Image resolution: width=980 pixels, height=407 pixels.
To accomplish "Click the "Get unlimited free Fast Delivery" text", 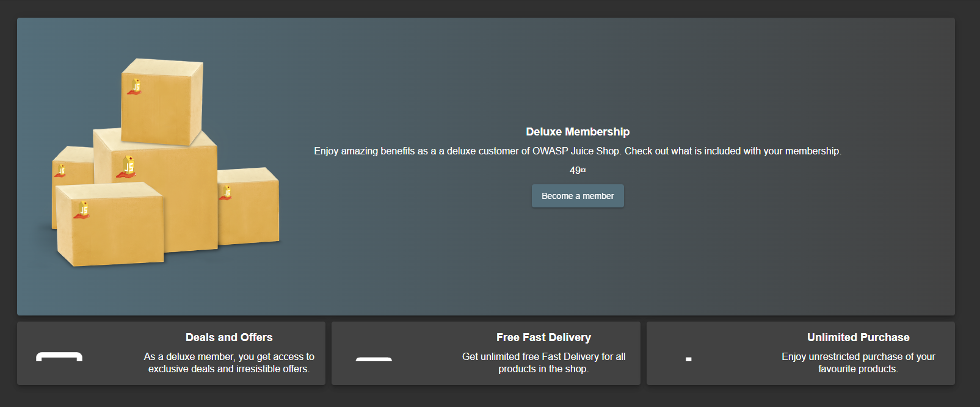I will click(543, 362).
